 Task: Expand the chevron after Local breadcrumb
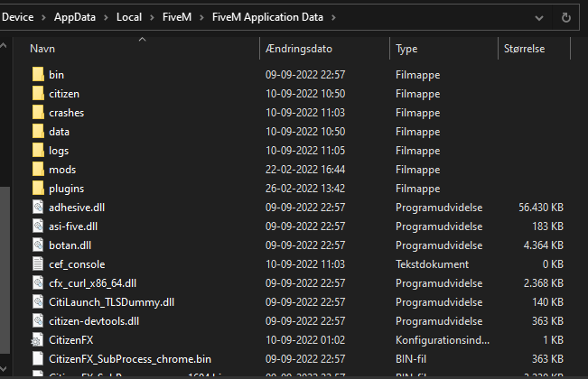tap(152, 17)
